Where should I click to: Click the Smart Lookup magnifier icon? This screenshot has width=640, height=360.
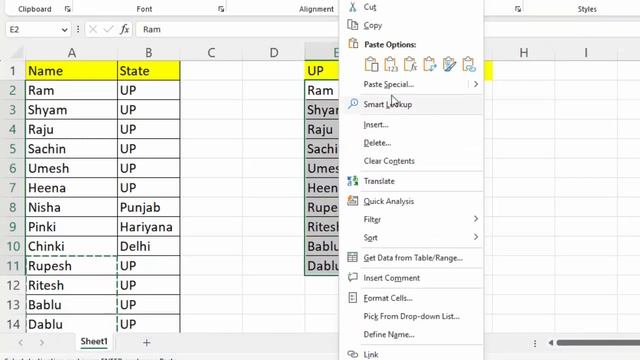(x=353, y=103)
